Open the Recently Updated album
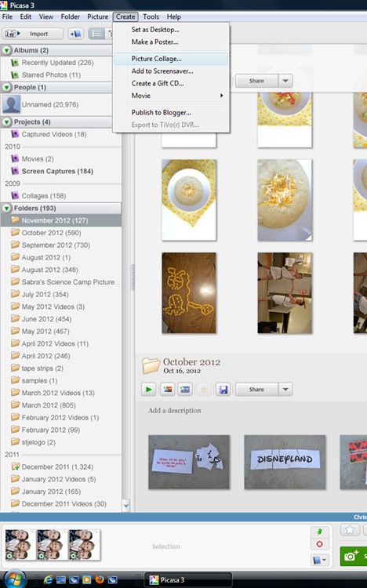Viewport: 367px width, 588px height. pyautogui.click(x=57, y=63)
